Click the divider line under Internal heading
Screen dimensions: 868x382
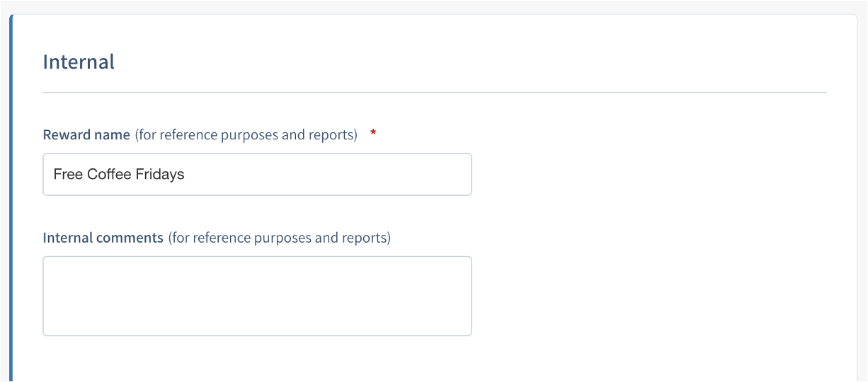pos(434,93)
